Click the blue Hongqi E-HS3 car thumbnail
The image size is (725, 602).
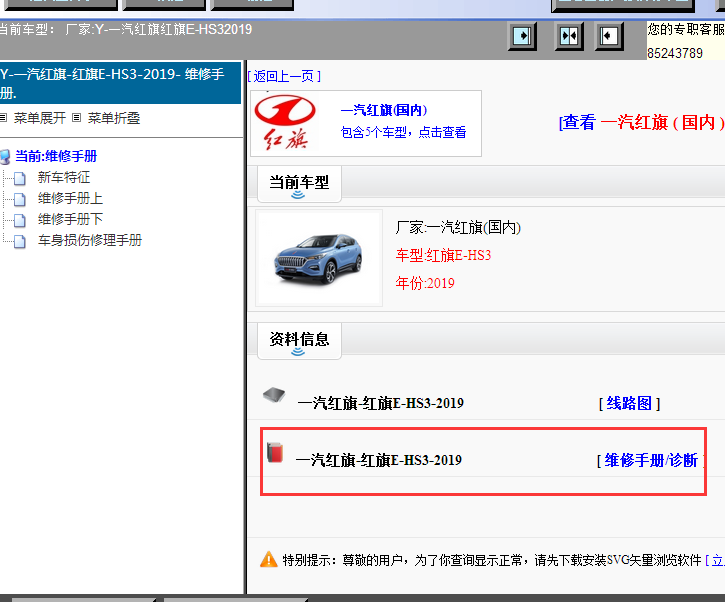tap(319, 258)
